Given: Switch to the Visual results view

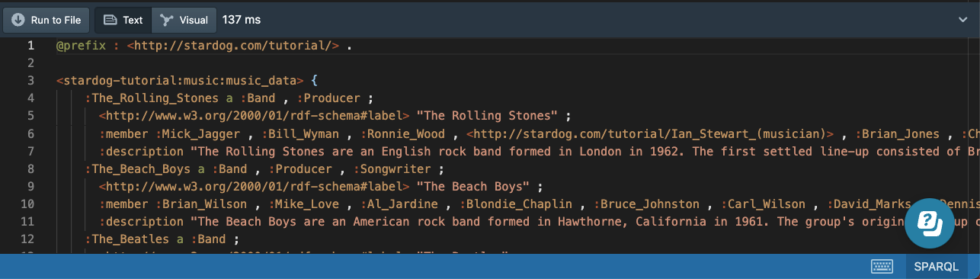Looking at the screenshot, I should [184, 21].
